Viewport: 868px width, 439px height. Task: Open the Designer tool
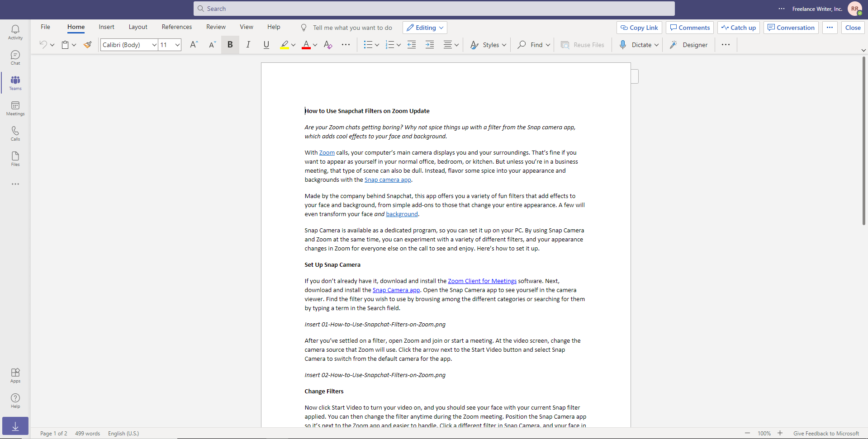click(688, 44)
